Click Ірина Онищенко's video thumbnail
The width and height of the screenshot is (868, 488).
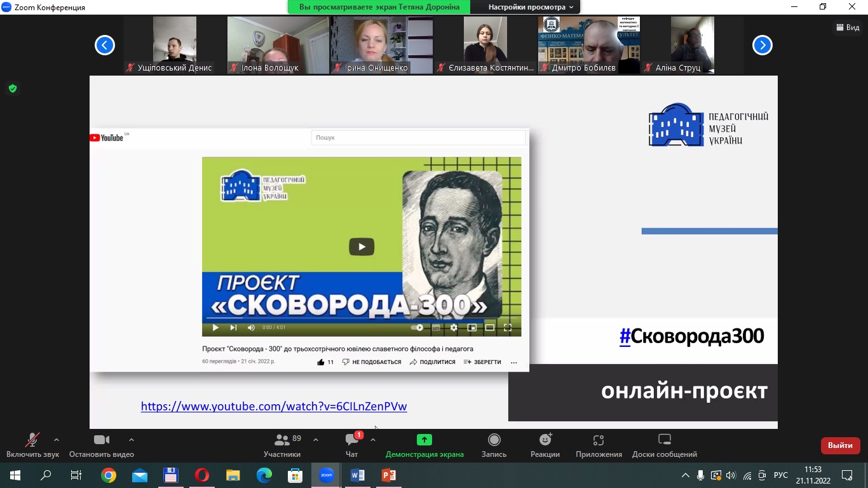pos(381,44)
